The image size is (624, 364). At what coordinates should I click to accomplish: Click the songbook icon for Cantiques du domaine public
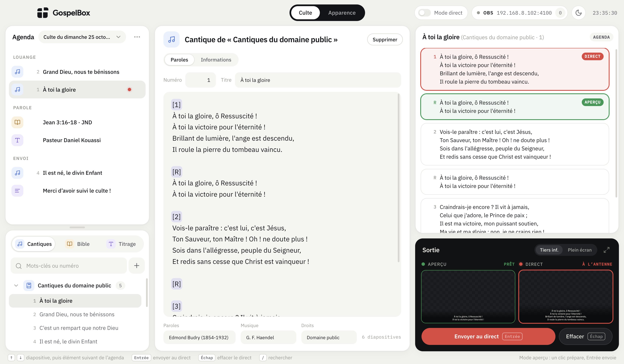(x=29, y=285)
